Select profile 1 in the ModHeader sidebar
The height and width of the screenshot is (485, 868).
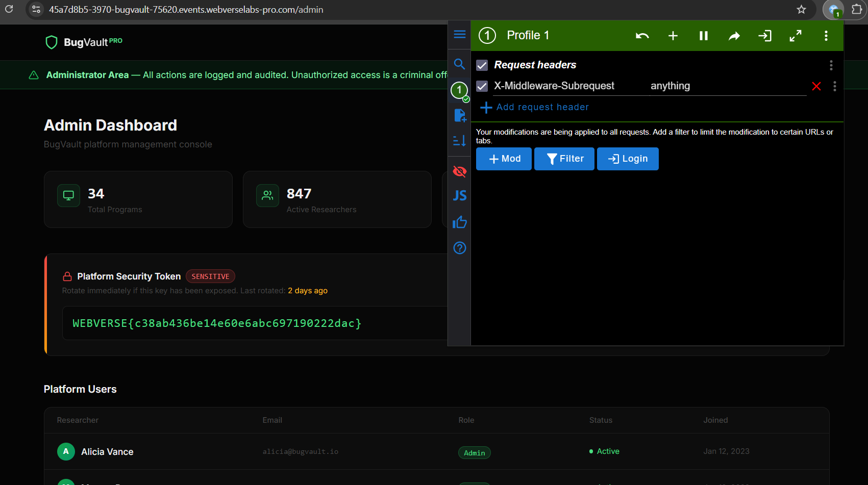coord(459,90)
